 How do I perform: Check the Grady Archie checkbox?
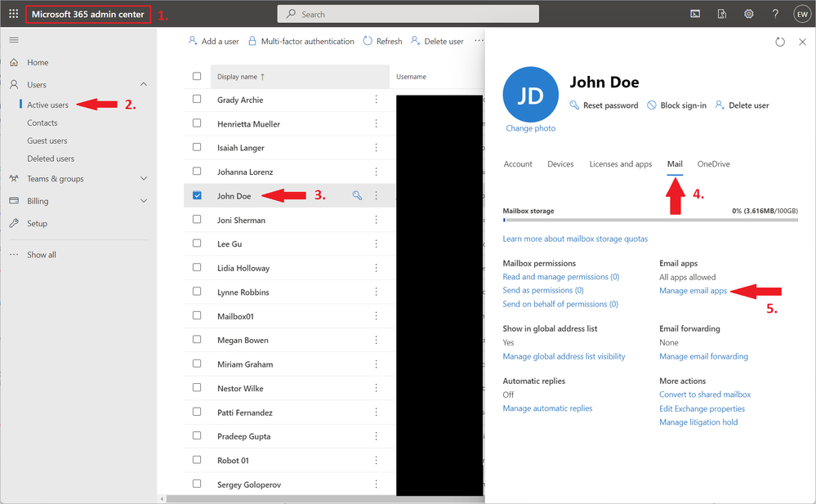[x=197, y=99]
